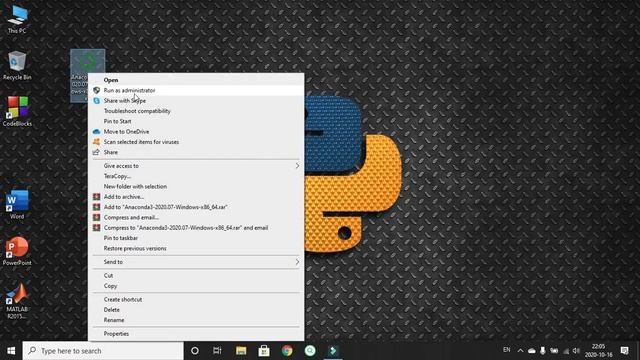
Task: Choose Copy from the context menu
Action: coord(196,286)
